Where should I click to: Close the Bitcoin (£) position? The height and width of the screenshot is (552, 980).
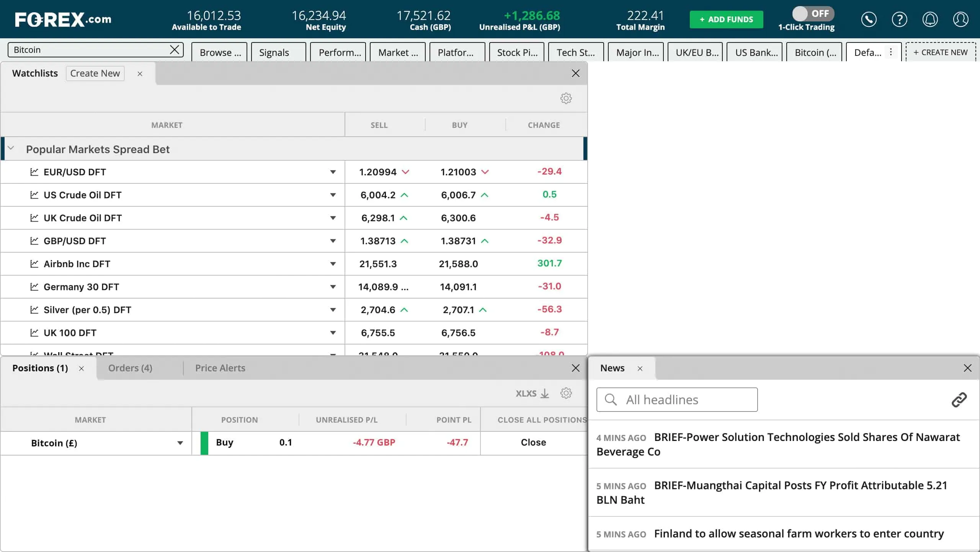pyautogui.click(x=533, y=443)
